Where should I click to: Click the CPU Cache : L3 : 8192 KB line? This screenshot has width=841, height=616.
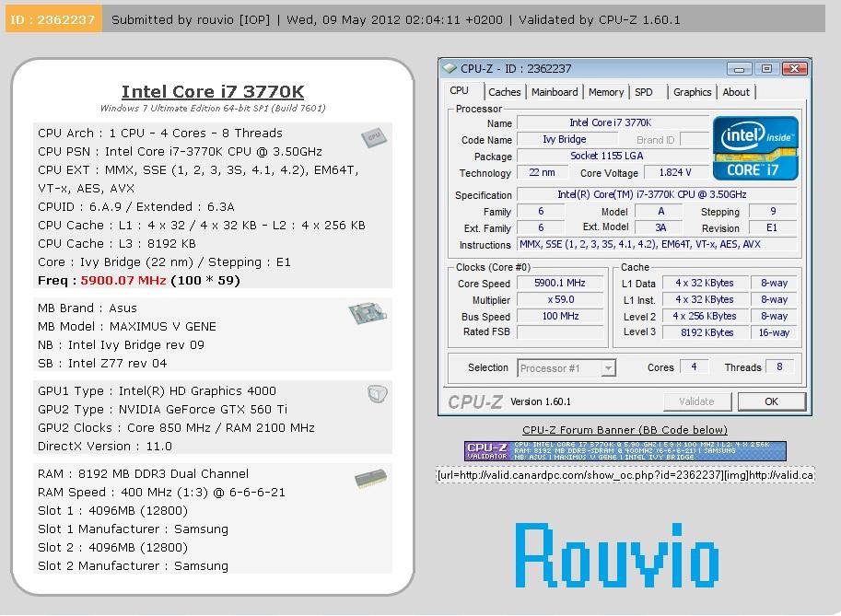pyautogui.click(x=117, y=244)
